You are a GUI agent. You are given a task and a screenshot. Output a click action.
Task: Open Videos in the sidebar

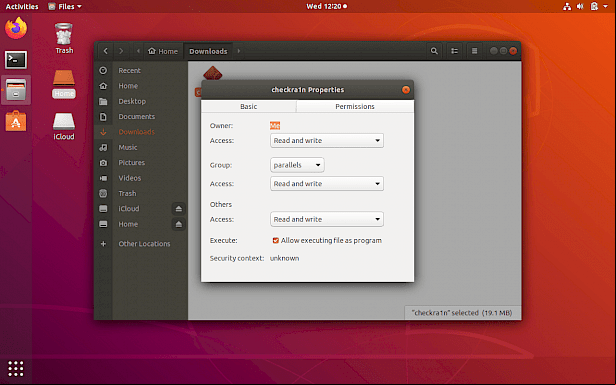141,178
